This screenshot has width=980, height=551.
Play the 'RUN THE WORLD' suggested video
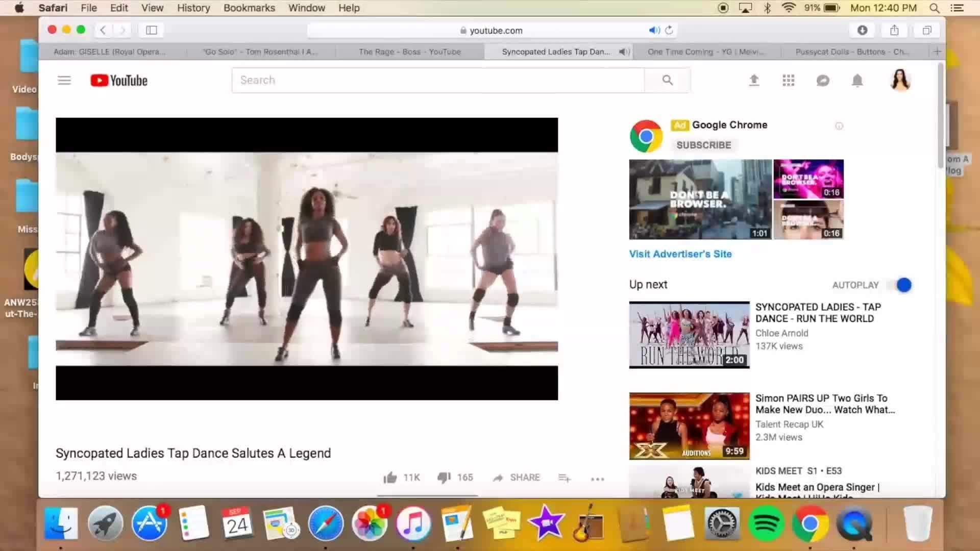(x=689, y=335)
